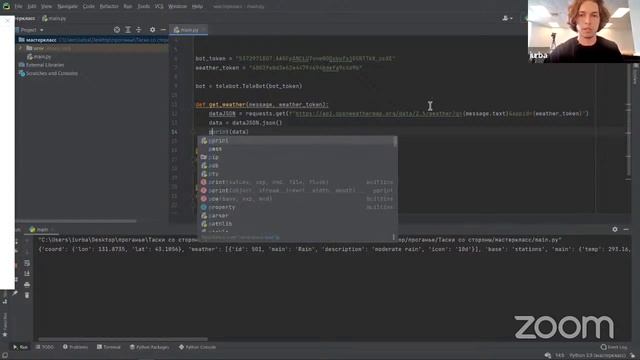Image resolution: width=640 pixels, height=360 pixels.
Task: Open the TODO tool window
Action: pos(44,347)
